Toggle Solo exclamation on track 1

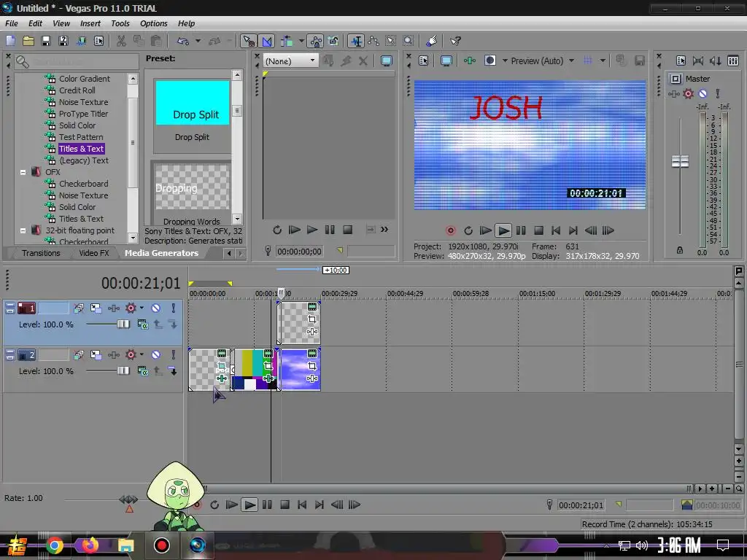(174, 308)
